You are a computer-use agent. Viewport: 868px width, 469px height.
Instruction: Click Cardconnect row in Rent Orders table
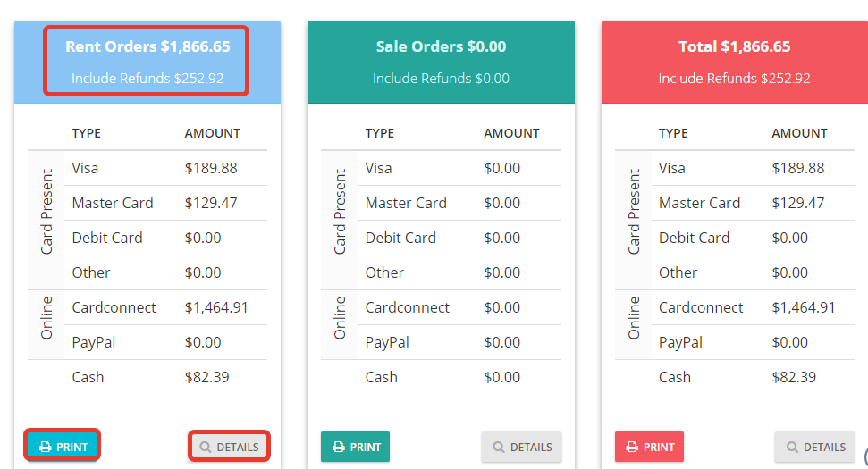tap(165, 307)
